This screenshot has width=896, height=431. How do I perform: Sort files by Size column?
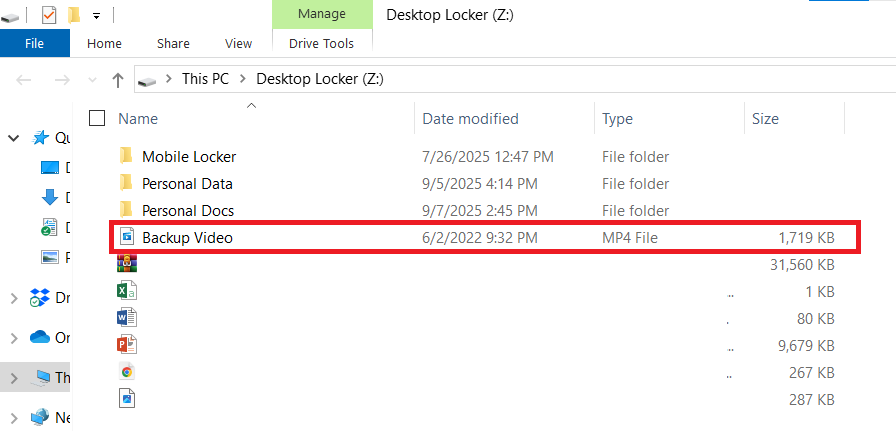[x=765, y=118]
